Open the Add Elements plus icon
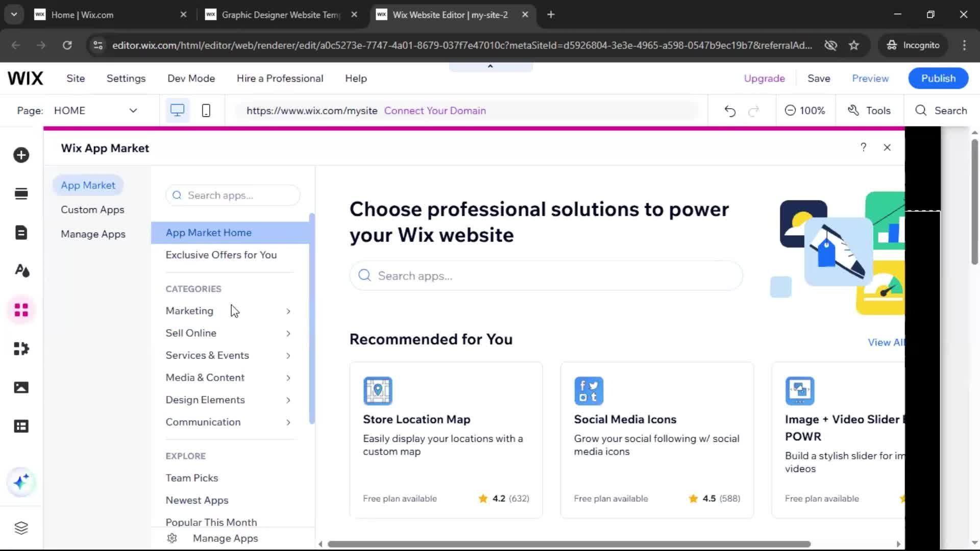This screenshot has width=980, height=551. (x=21, y=155)
